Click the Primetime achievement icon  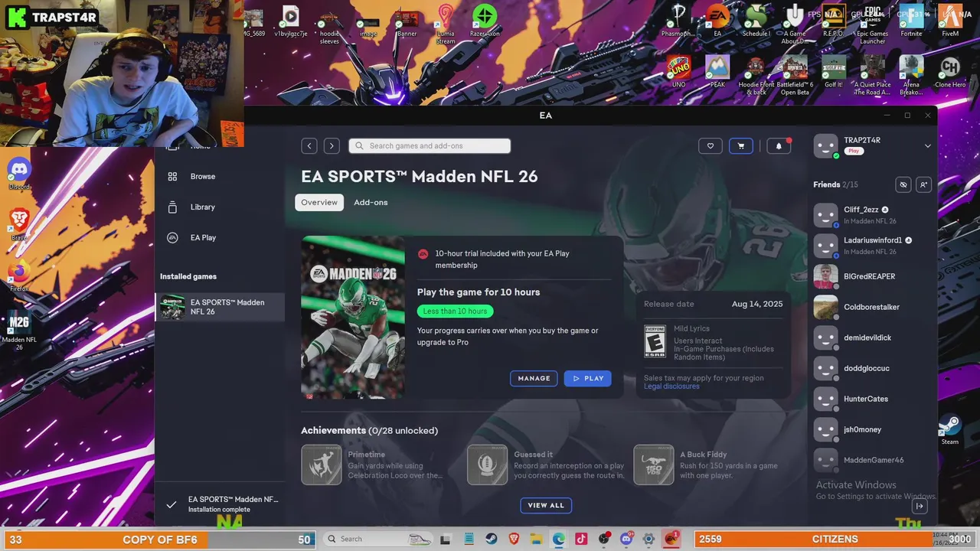pos(322,465)
